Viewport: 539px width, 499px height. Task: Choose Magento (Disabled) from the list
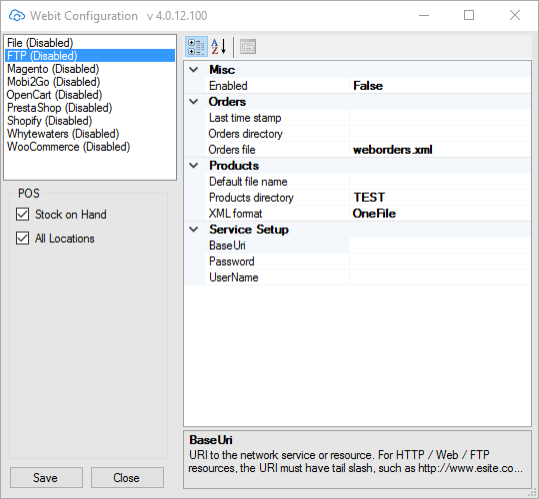tap(90, 69)
